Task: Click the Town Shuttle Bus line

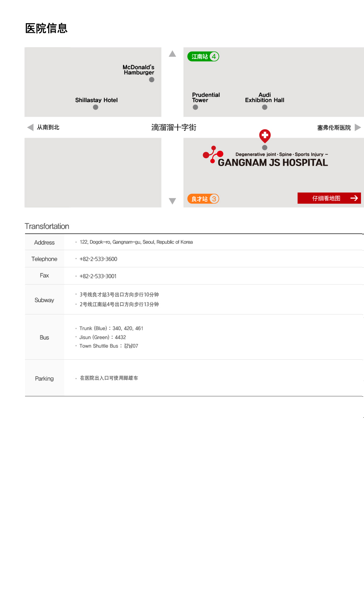Action: (109, 346)
